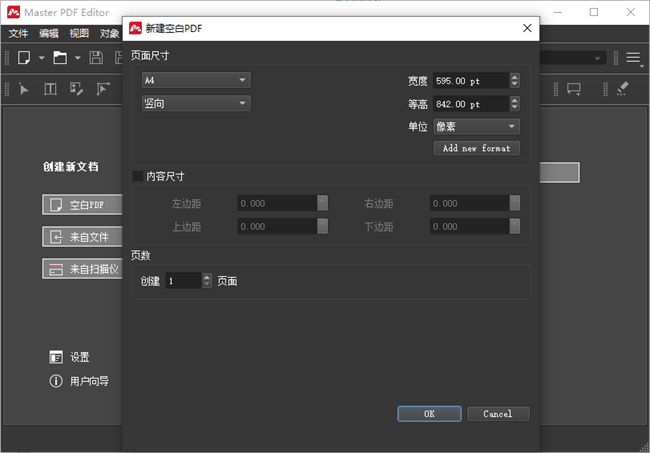650x453 pixels.
Task: Open the 文件 menu
Action: pos(19,34)
